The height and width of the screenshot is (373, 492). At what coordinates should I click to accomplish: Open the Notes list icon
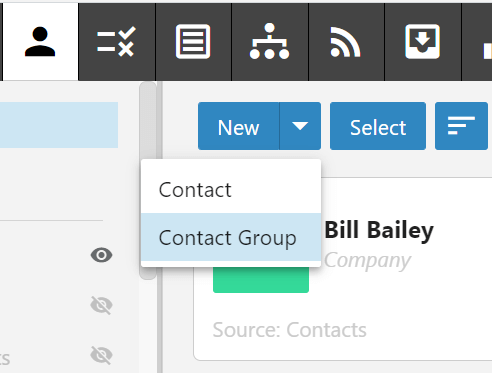tap(193, 42)
